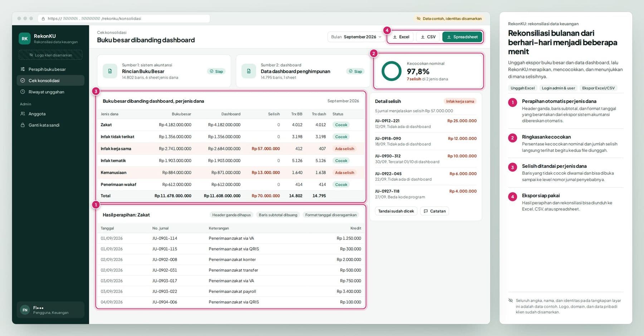The width and height of the screenshot is (644, 336).
Task: Download the Excel export
Action: tap(401, 37)
